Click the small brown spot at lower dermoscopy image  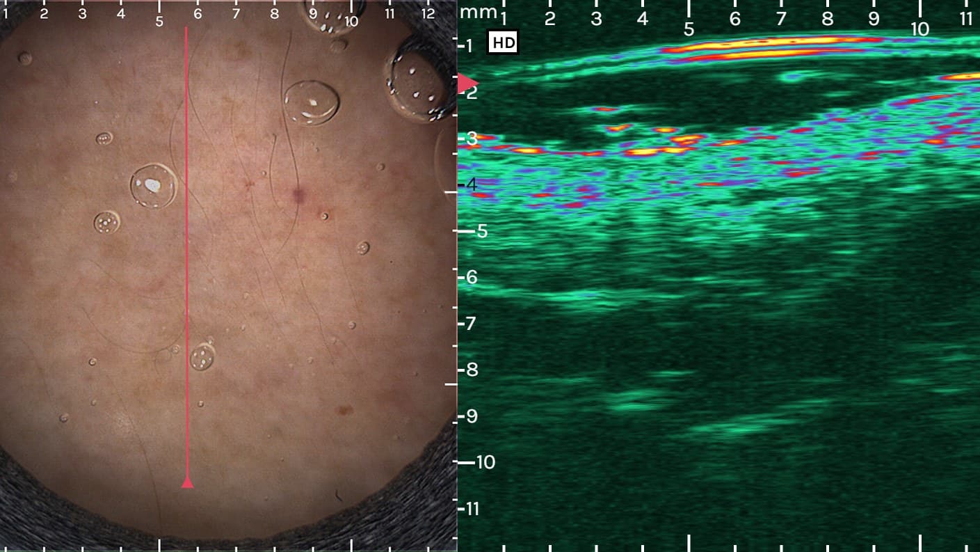tap(344, 410)
